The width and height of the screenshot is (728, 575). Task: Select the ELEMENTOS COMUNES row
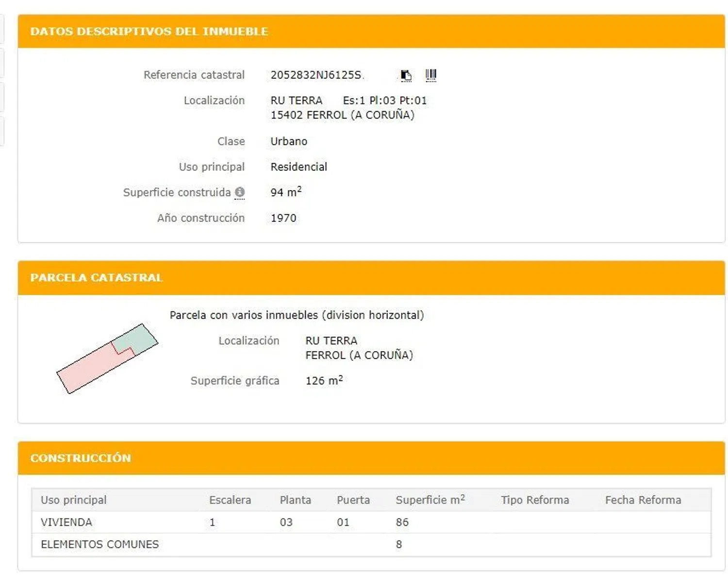(x=99, y=544)
